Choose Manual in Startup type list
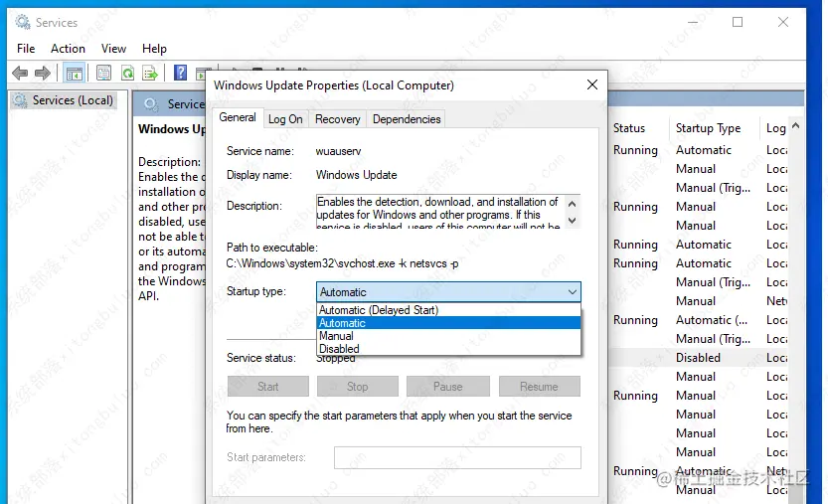828x504 pixels. [x=448, y=336]
